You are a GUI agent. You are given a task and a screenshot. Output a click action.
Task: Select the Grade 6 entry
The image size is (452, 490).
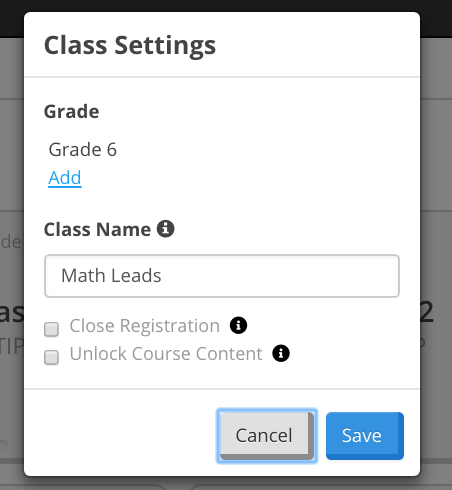pyautogui.click(x=83, y=149)
